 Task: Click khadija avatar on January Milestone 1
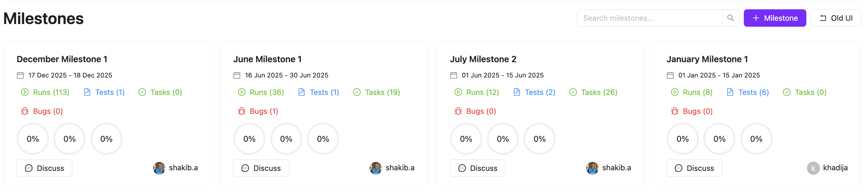(813, 168)
